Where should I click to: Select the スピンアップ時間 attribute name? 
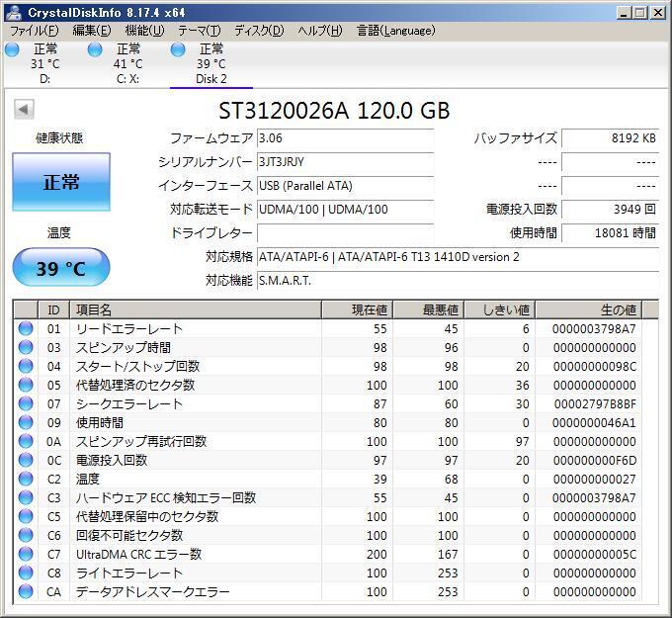124,348
